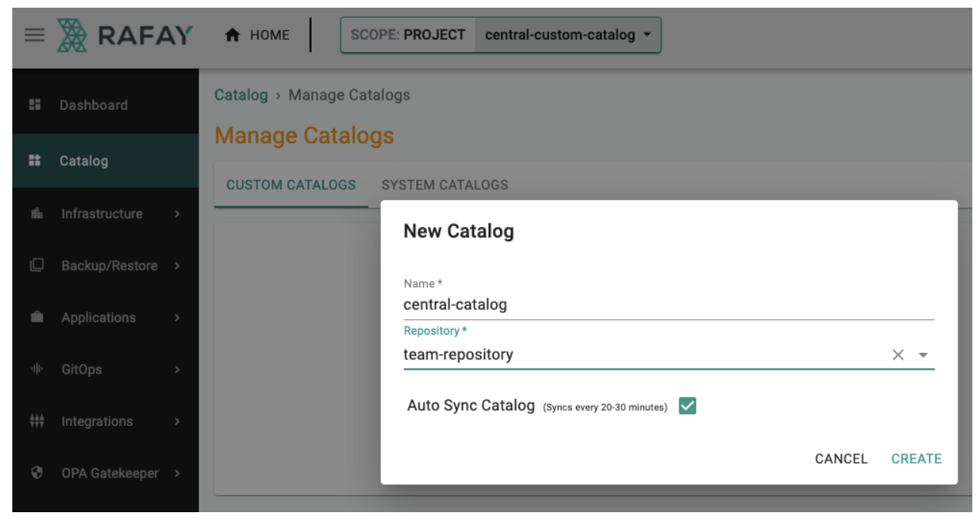This screenshot has height=526, width=980.
Task: Click the GitOps sidebar icon
Action: 35,370
